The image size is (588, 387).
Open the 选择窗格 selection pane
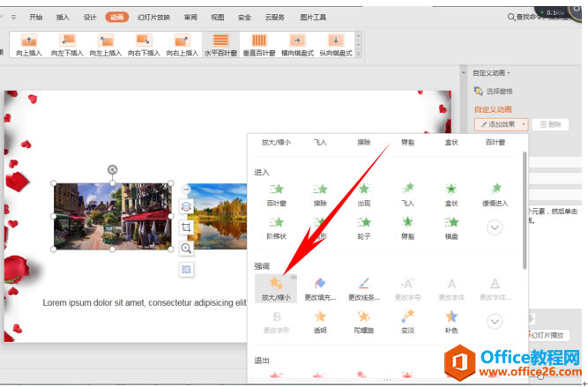(494, 91)
